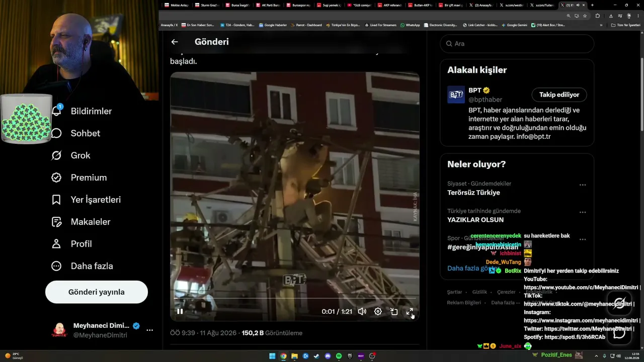Open more options for Terörsüz Türkiye trend

coord(583,185)
